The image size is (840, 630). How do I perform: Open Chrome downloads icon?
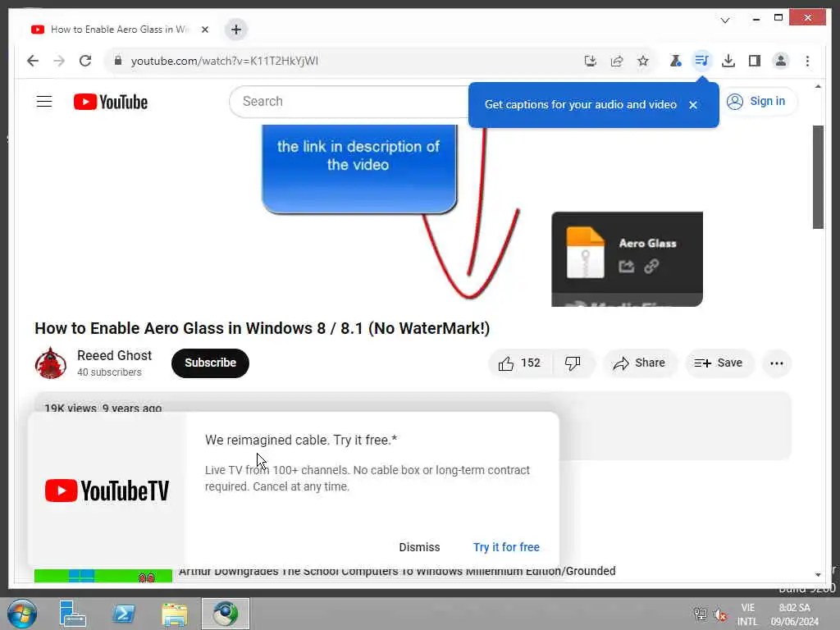[x=728, y=61]
